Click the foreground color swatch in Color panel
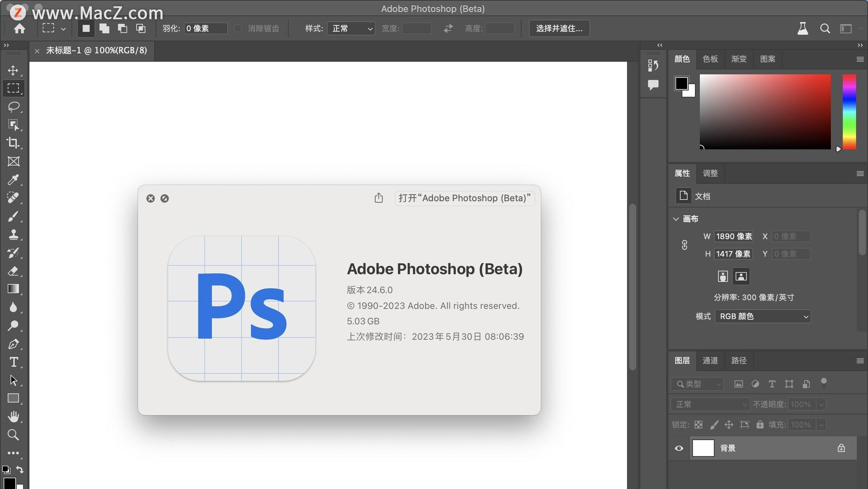 (681, 83)
